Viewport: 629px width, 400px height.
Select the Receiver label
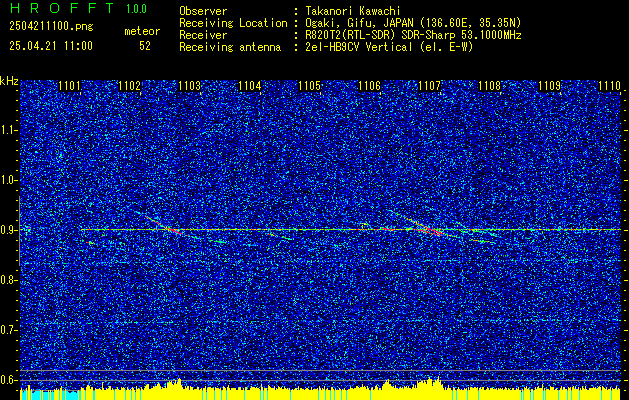point(203,35)
